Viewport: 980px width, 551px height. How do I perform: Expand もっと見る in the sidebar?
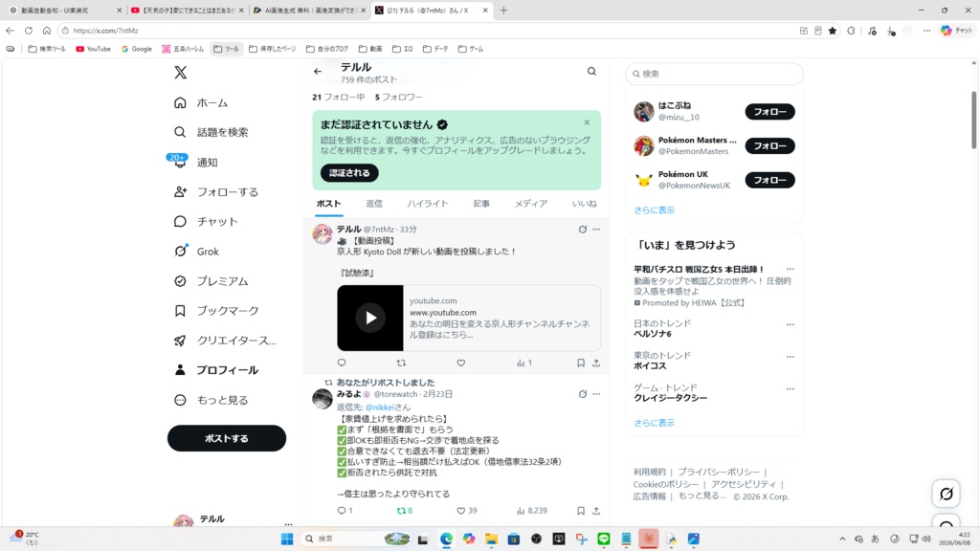211,400
